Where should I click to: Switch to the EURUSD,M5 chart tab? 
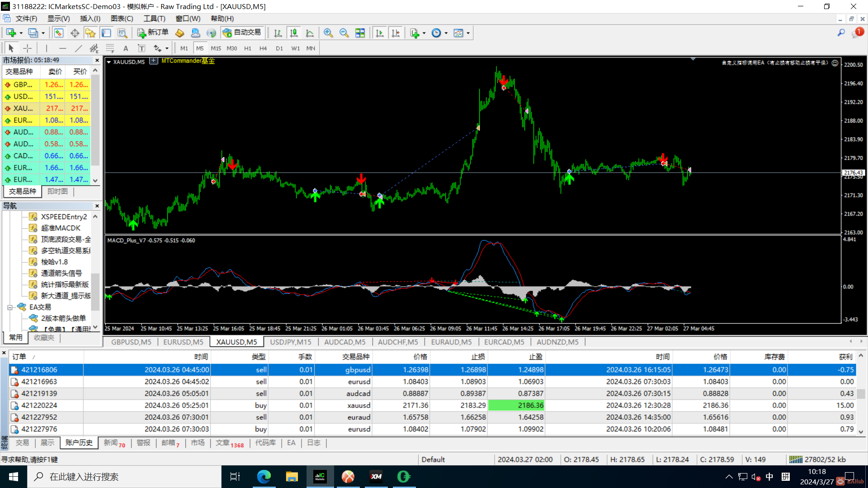183,342
